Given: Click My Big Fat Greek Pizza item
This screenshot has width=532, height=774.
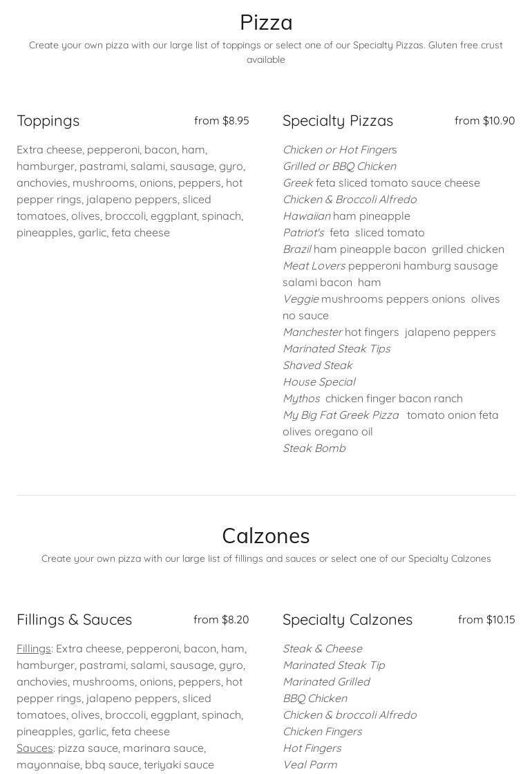Looking at the screenshot, I should tap(341, 415).
